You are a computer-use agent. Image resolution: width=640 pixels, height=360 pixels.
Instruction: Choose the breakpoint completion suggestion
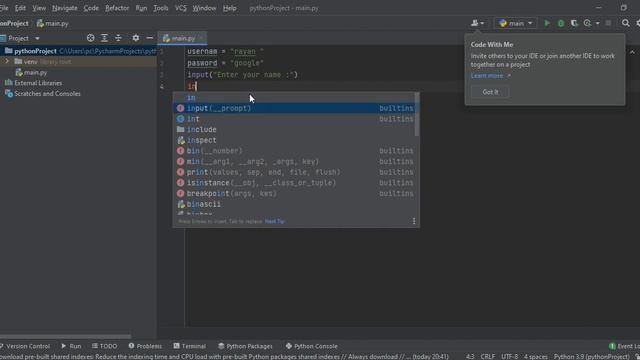pos(295,193)
